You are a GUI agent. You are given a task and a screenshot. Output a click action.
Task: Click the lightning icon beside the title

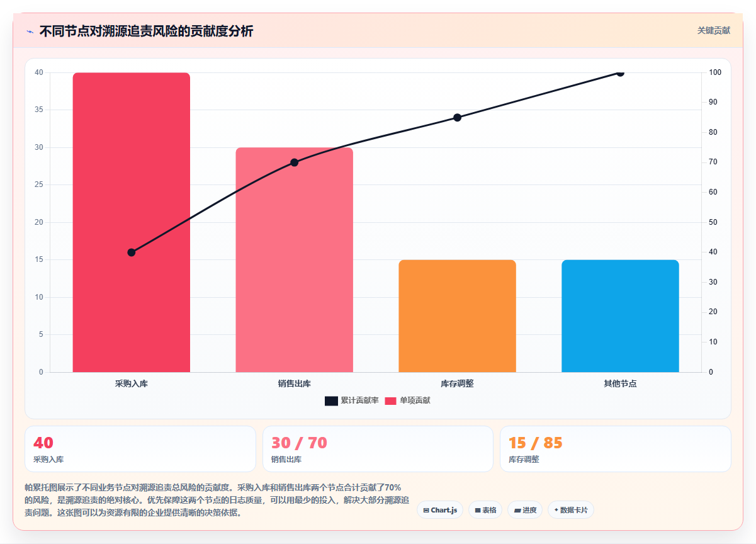pos(30,31)
